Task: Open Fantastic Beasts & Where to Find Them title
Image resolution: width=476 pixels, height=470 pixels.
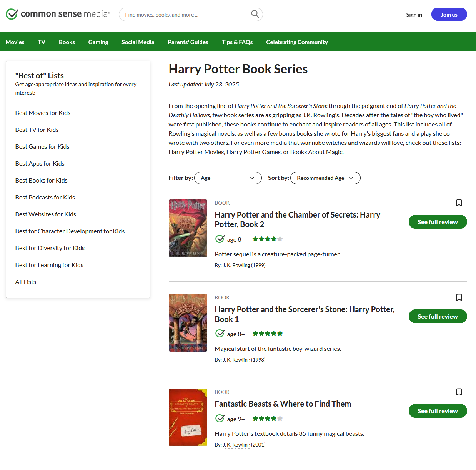Action: [x=283, y=404]
